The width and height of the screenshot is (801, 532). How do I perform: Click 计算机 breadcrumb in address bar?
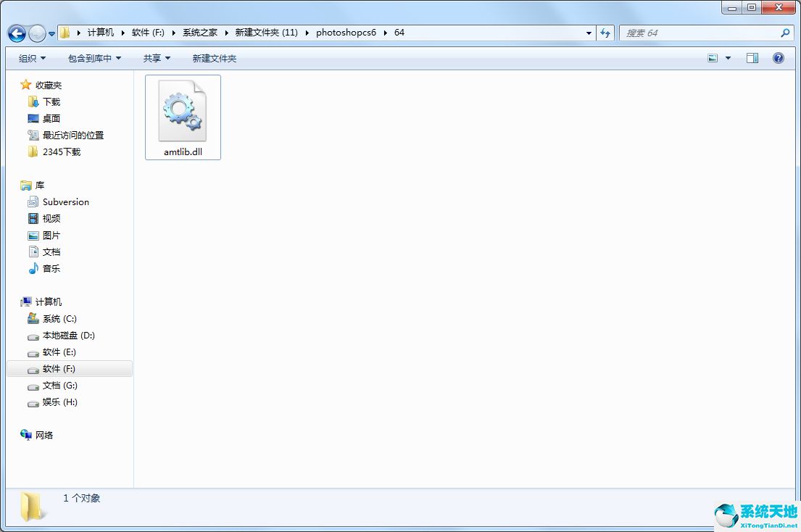tap(101, 33)
